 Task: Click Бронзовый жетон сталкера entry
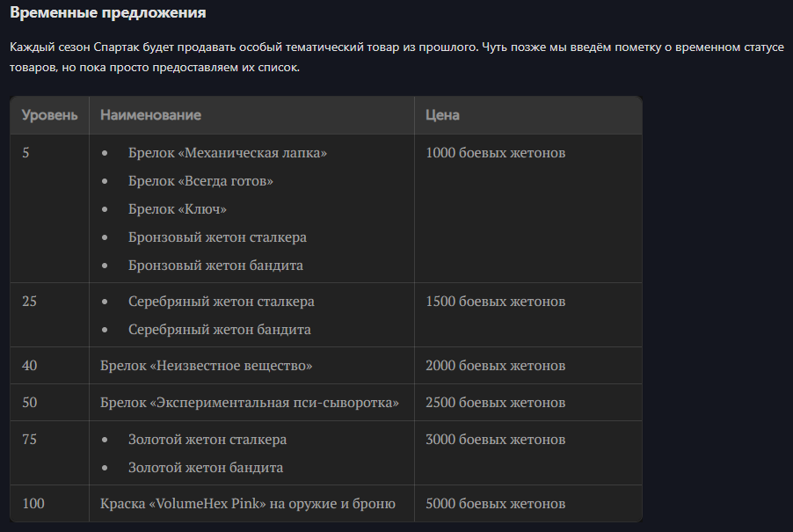tap(217, 237)
